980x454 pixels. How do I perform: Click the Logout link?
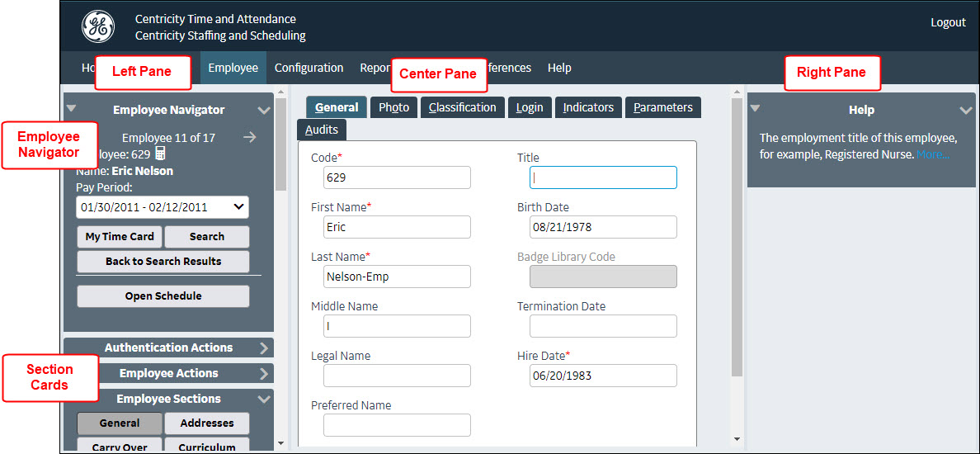[x=948, y=22]
